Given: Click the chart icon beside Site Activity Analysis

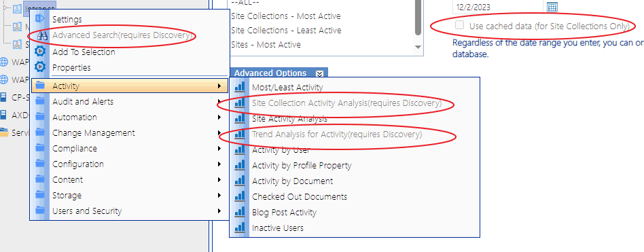Looking at the screenshot, I should tap(239, 118).
